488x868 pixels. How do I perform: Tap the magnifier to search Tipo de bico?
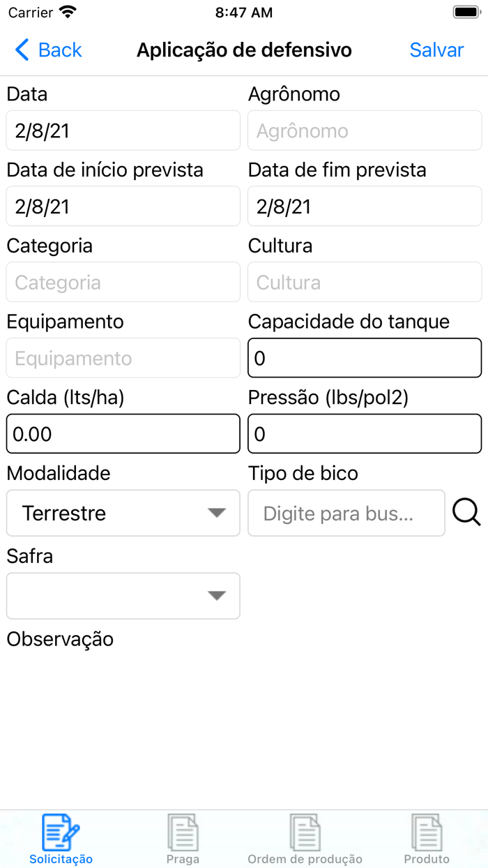pyautogui.click(x=466, y=513)
